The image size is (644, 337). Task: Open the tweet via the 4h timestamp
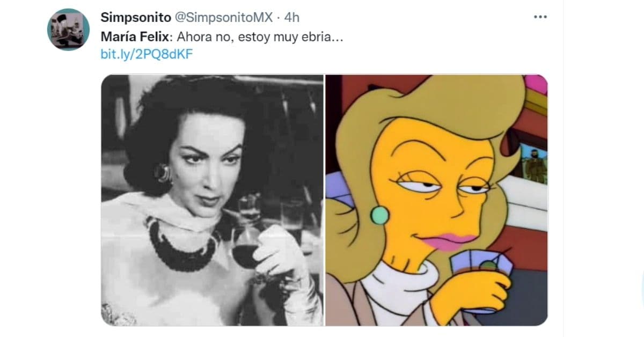click(x=291, y=17)
